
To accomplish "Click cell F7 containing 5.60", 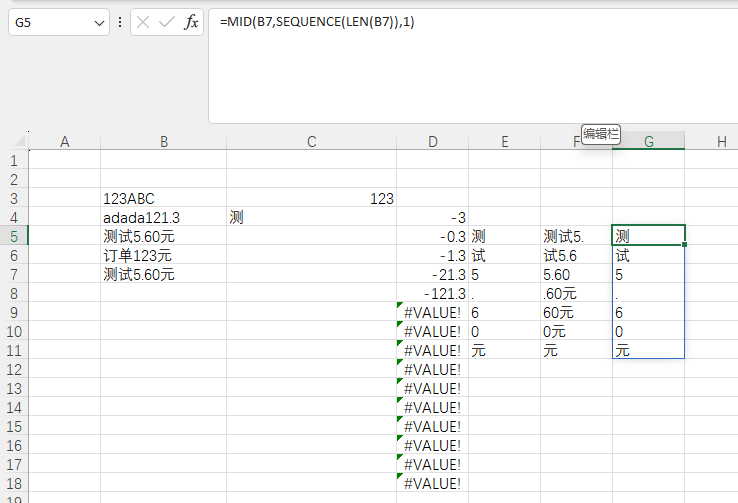I will (577, 274).
